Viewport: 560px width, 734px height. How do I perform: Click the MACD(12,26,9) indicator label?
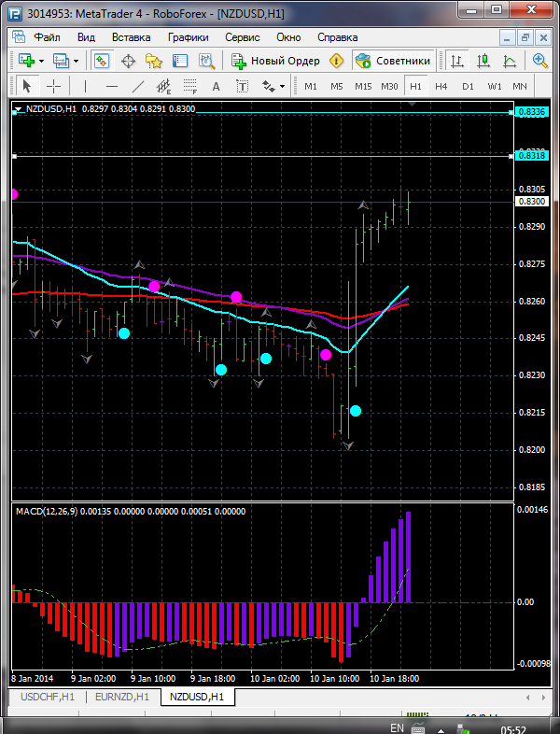[x=47, y=511]
